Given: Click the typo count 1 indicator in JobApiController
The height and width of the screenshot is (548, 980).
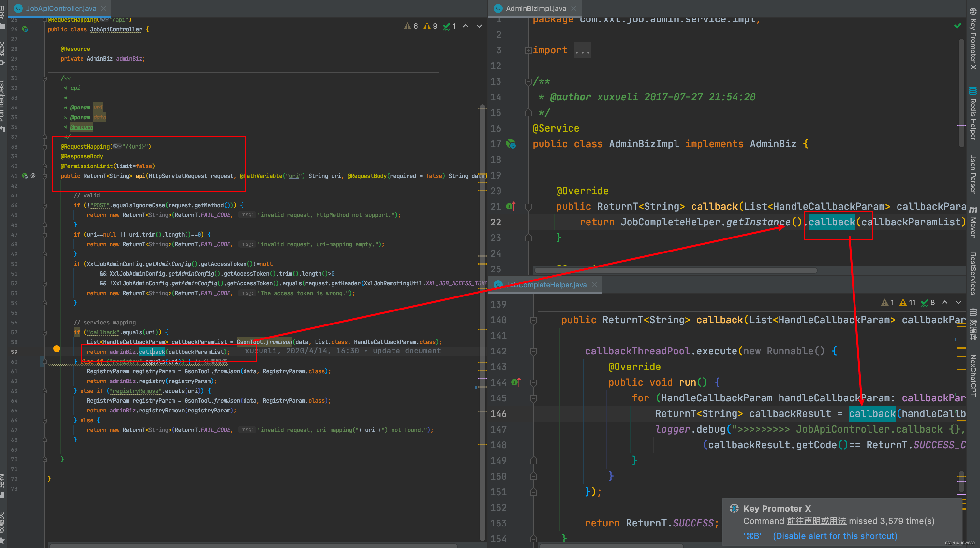Looking at the screenshot, I should point(450,26).
